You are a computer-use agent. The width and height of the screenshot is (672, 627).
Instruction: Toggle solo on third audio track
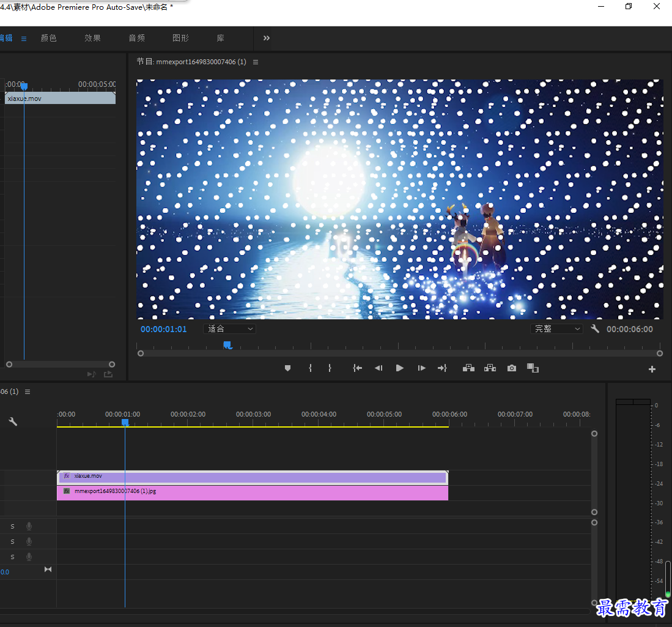click(x=12, y=557)
